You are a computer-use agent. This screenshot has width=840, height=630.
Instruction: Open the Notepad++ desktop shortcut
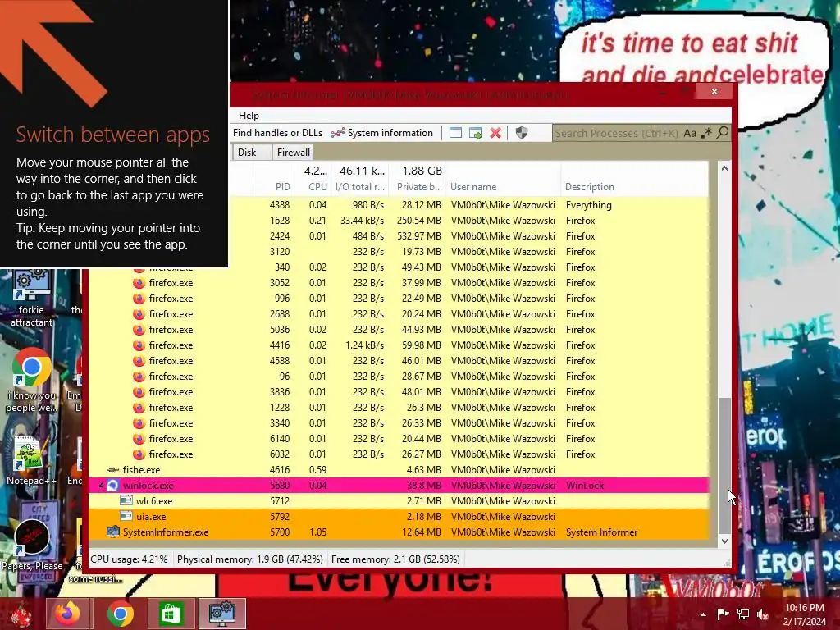[x=30, y=461]
